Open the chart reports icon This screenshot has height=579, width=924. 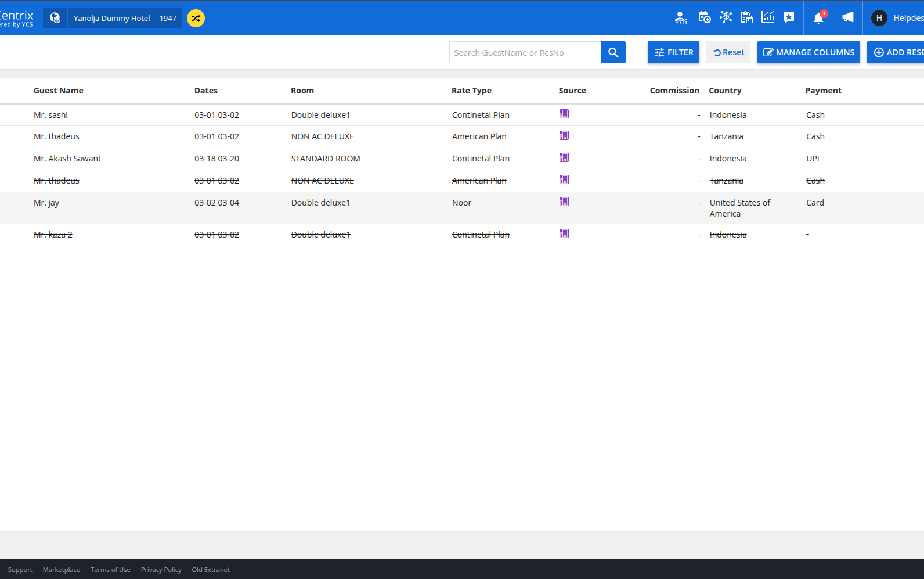[768, 17]
